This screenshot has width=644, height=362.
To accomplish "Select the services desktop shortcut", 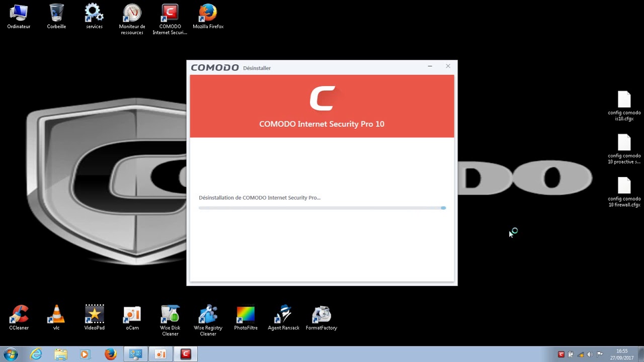I will pyautogui.click(x=94, y=17).
